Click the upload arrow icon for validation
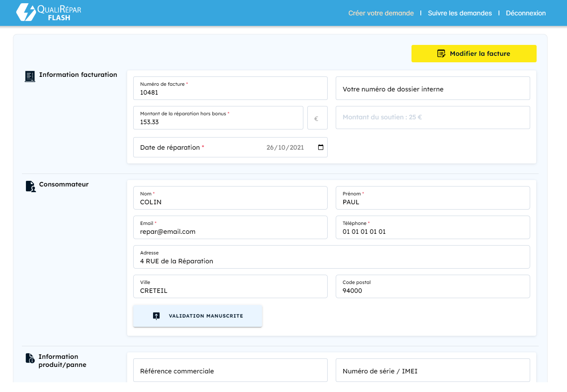The height and width of the screenshot is (392, 567). pos(156,316)
